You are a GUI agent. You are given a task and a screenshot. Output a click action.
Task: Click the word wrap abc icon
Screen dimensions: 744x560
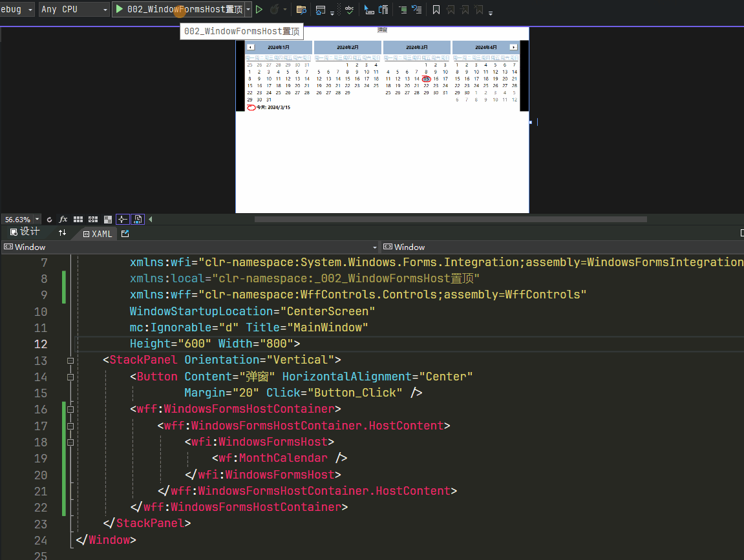349,9
